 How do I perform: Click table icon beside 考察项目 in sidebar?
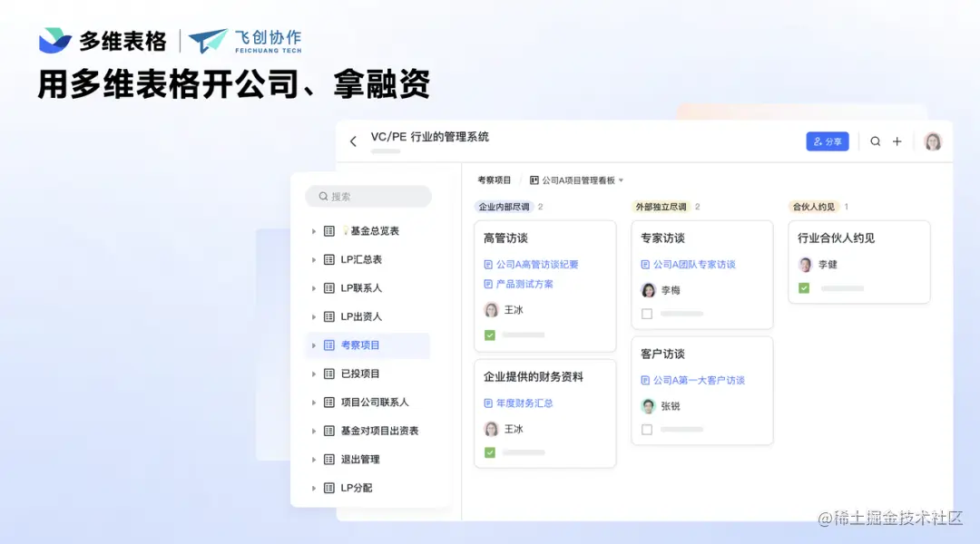pyautogui.click(x=329, y=345)
